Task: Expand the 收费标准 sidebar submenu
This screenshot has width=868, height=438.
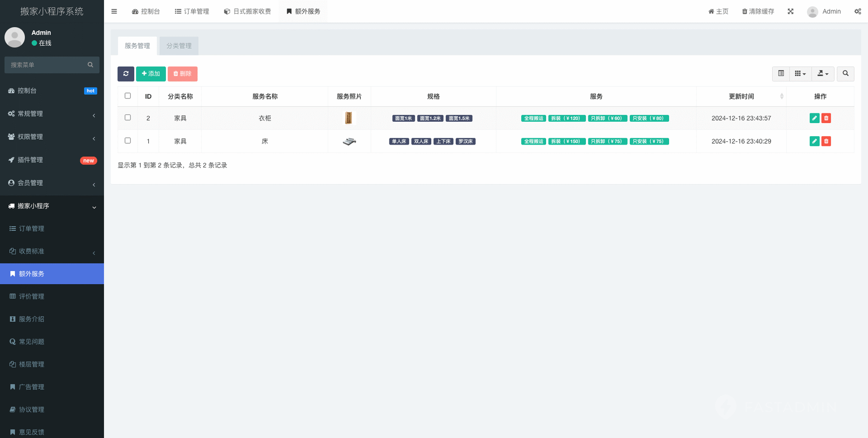Action: pyautogui.click(x=52, y=251)
